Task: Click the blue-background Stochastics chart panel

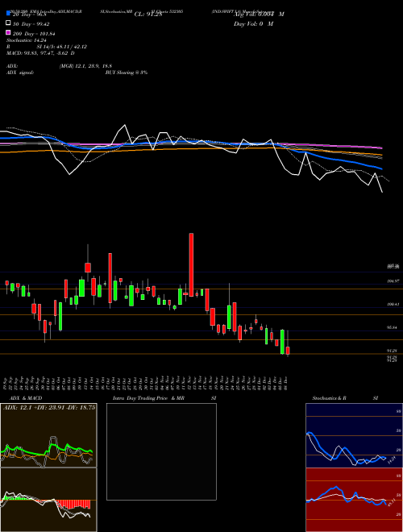Action: pyautogui.click(x=354, y=435)
